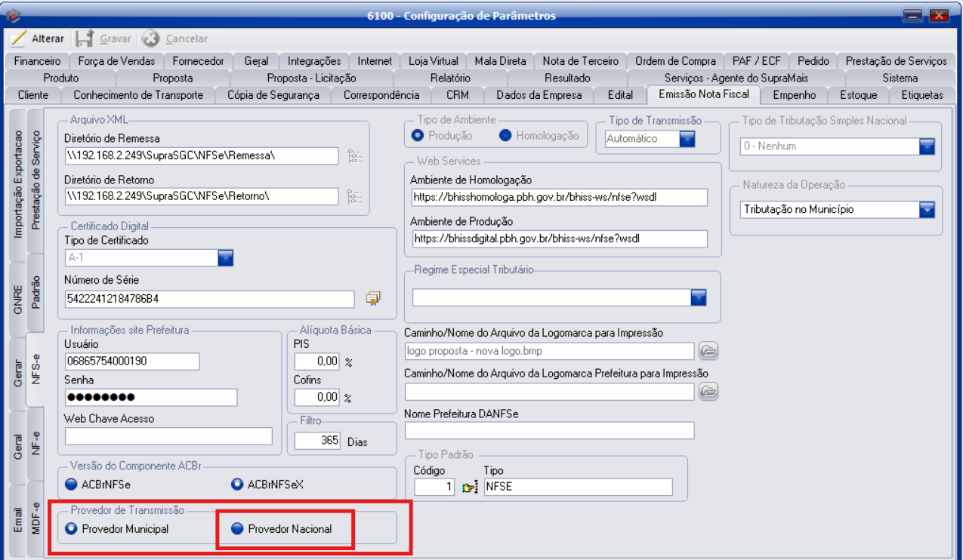Open certificate picker beside Número de Série

click(x=372, y=299)
